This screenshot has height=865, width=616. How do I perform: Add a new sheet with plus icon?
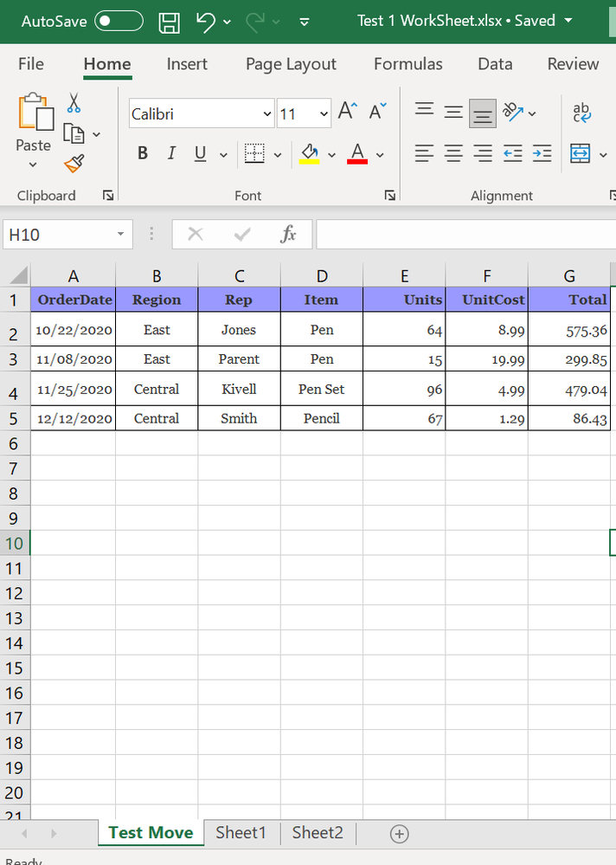pos(399,834)
